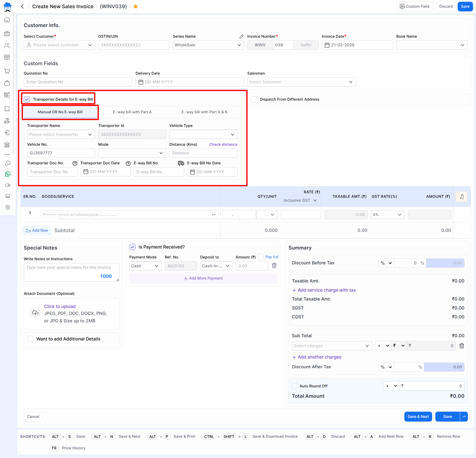Toggle the Auto Round Off checkbox
This screenshot has width=476, height=458.
click(x=295, y=386)
